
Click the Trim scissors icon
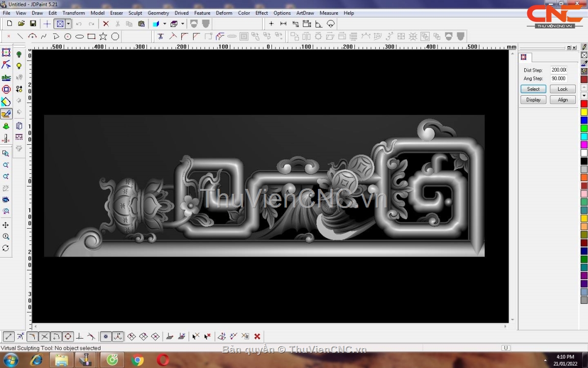click(x=160, y=36)
